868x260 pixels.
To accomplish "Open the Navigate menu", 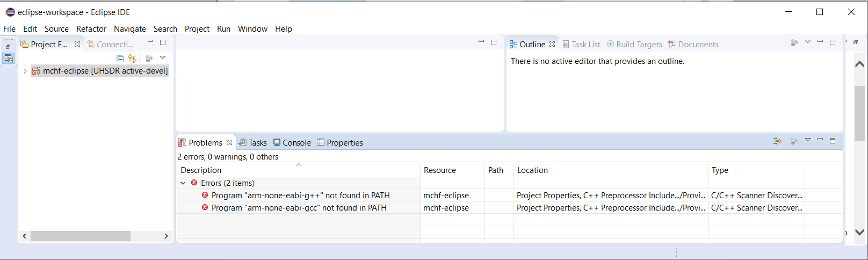I will click(x=130, y=29).
